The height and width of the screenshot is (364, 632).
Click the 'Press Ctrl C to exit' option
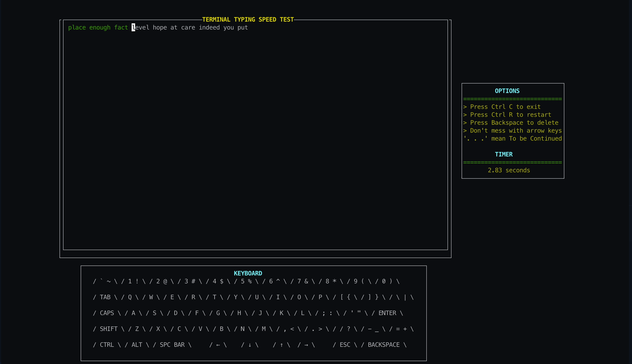[501, 106]
